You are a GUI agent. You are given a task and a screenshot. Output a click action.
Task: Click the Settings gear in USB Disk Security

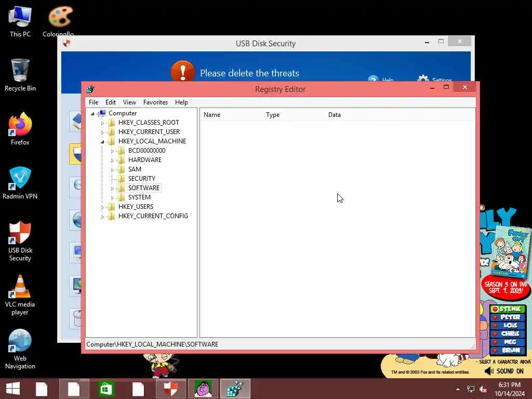pyautogui.click(x=423, y=79)
